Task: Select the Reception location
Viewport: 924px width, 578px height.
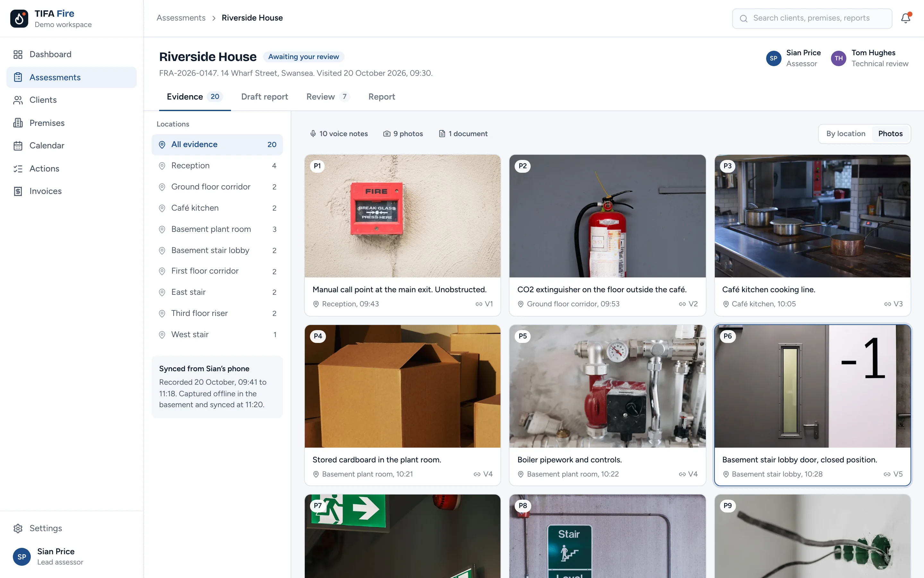Action: point(217,165)
